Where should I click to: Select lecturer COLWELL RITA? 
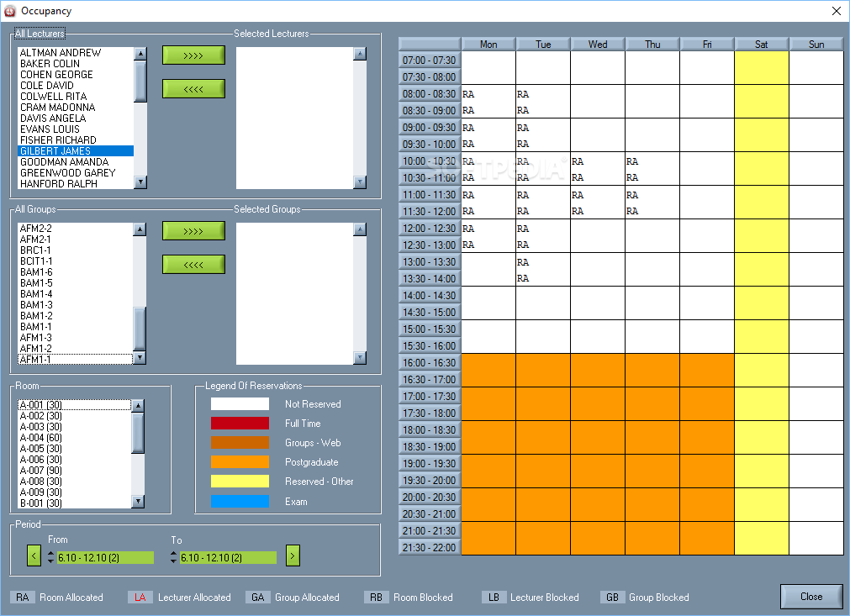point(76,97)
